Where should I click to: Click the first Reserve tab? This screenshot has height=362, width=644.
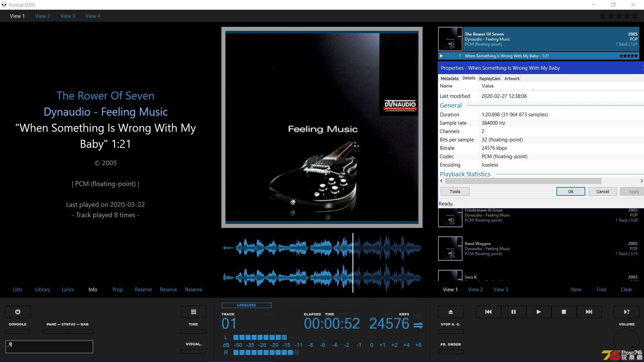(143, 290)
